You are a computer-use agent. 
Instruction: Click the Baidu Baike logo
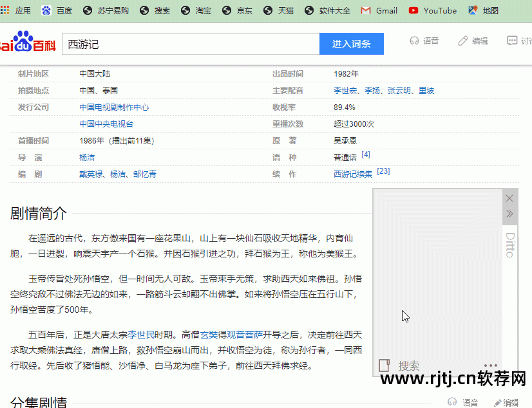click(28, 42)
